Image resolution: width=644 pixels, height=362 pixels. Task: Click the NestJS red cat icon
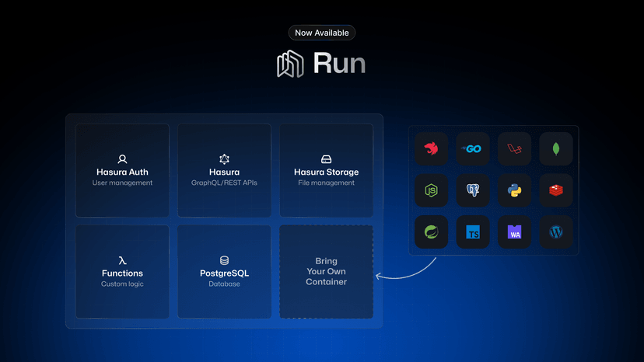coord(431,148)
